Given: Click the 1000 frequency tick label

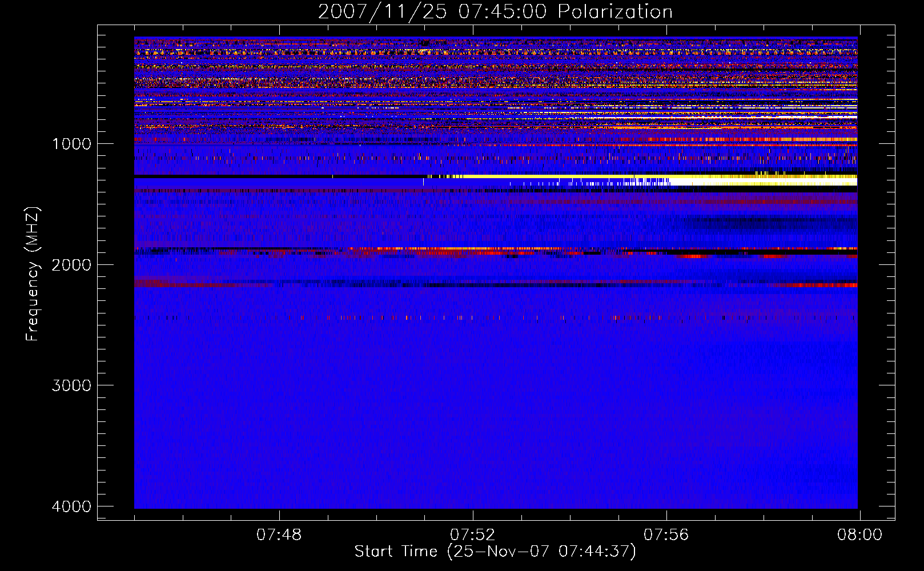Looking at the screenshot, I should (71, 144).
